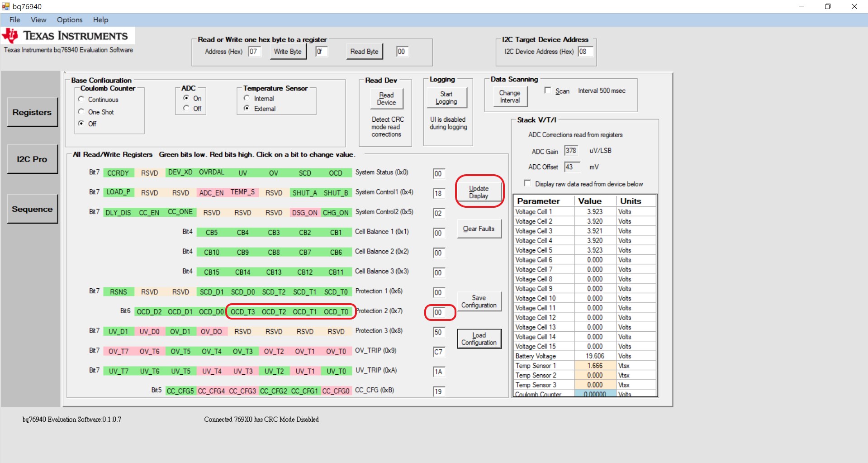Click the I2C Device Address field
The height and width of the screenshot is (463, 868).
point(585,52)
